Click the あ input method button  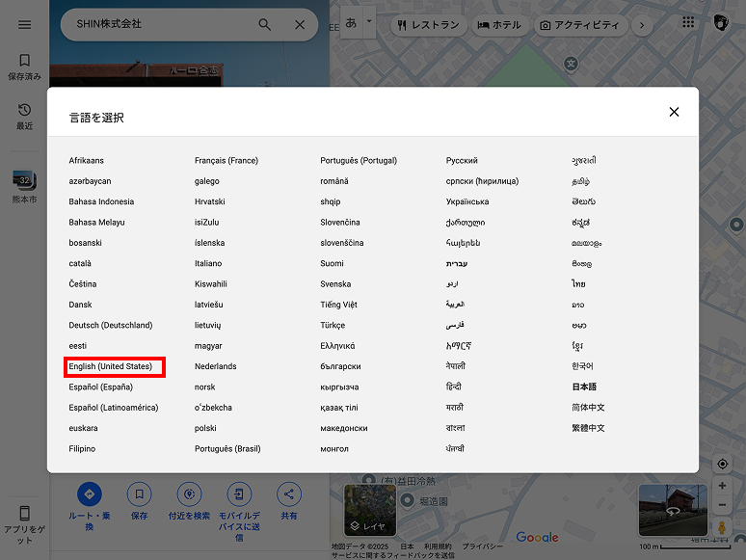coord(351,22)
